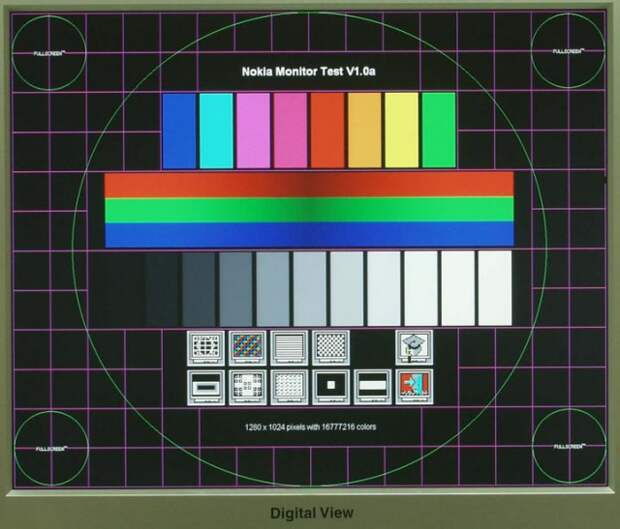Open the small white square on black icon
620x529 pixels.
click(x=331, y=387)
